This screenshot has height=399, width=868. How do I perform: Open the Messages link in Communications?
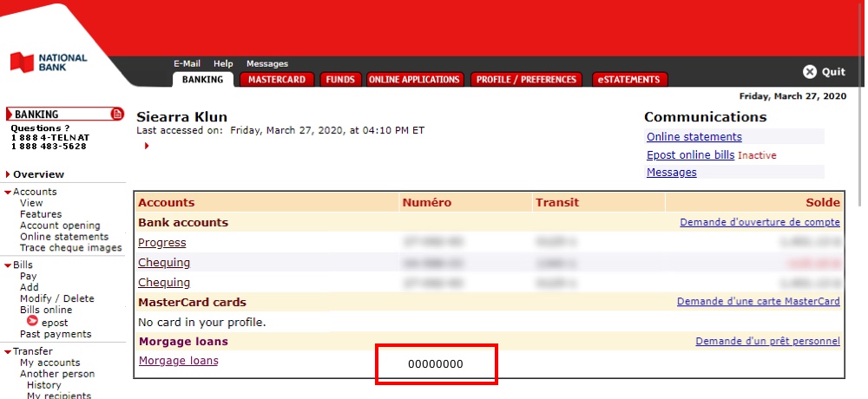(x=672, y=172)
